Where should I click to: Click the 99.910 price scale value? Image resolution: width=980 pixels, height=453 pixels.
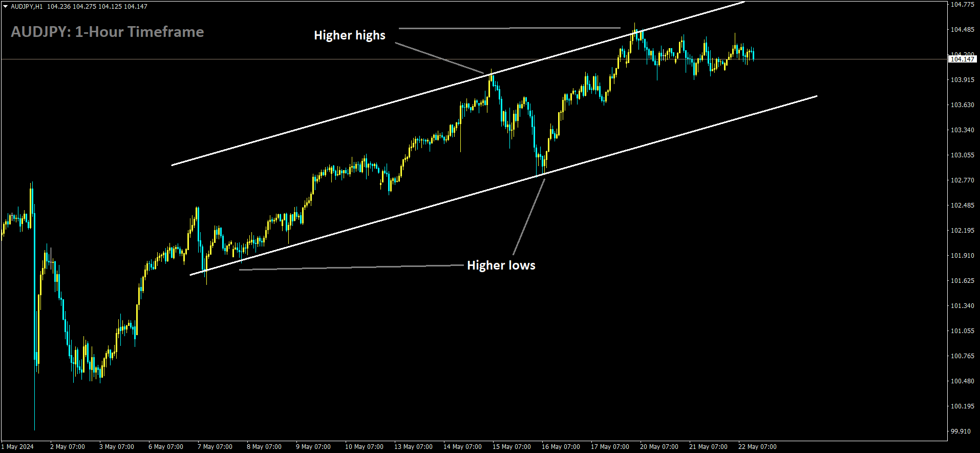tap(961, 431)
